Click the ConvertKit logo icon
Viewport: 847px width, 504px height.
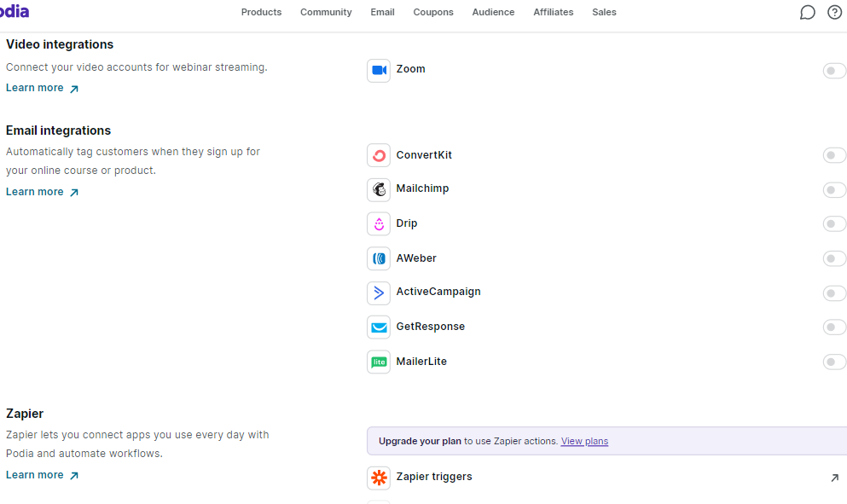(x=379, y=155)
